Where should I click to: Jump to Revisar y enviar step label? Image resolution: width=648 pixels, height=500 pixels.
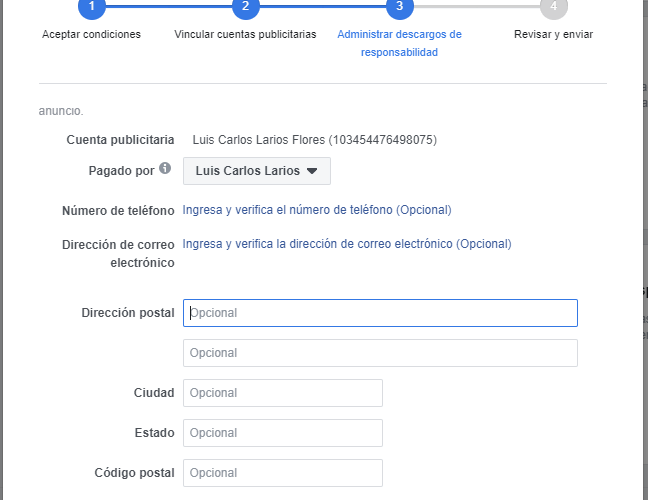click(x=553, y=34)
